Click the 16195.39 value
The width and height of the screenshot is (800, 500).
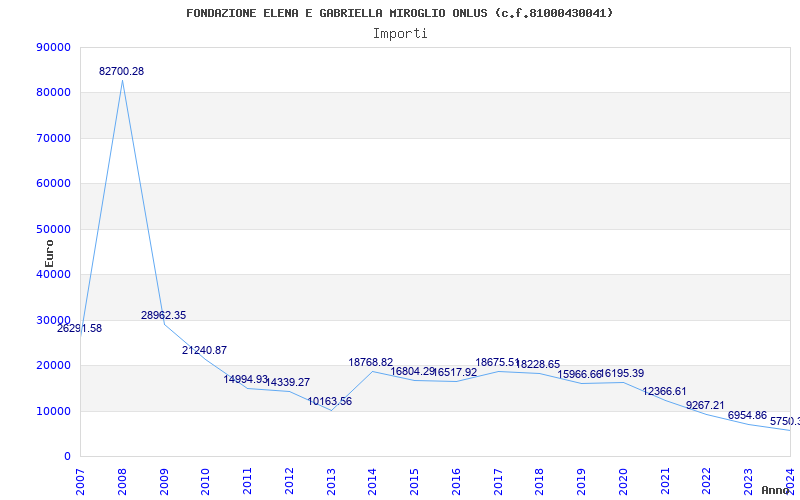(622, 373)
